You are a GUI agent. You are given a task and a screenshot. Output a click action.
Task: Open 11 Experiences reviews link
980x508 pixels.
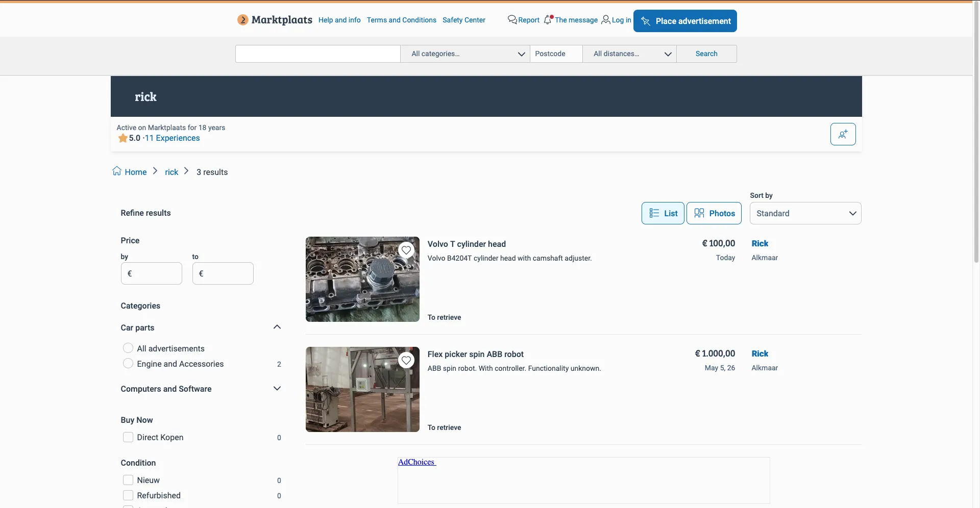click(172, 138)
